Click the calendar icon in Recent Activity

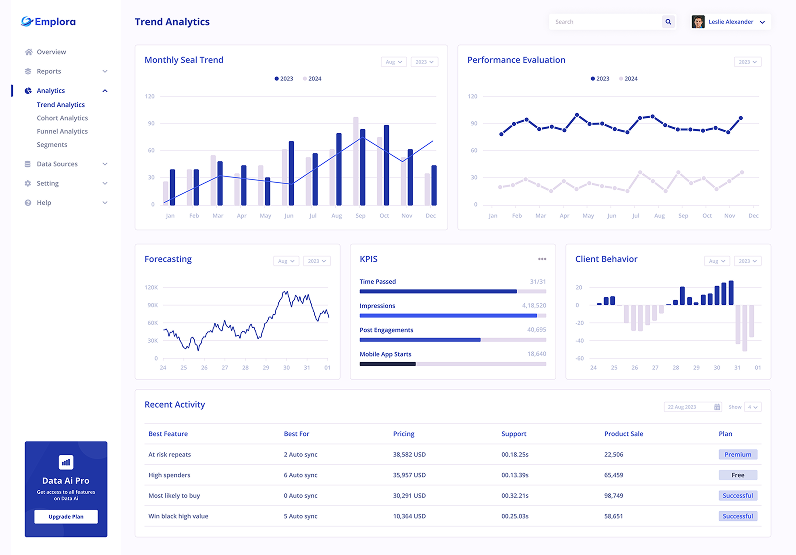[717, 407]
